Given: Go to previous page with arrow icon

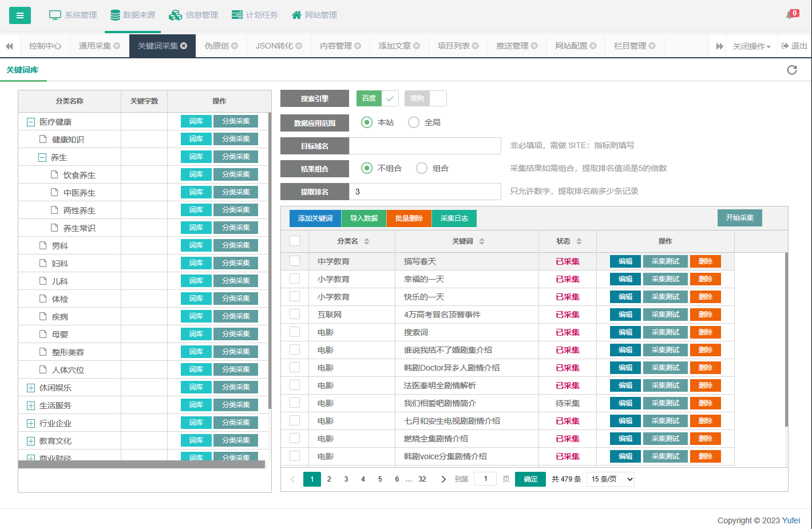Looking at the screenshot, I should point(292,479).
